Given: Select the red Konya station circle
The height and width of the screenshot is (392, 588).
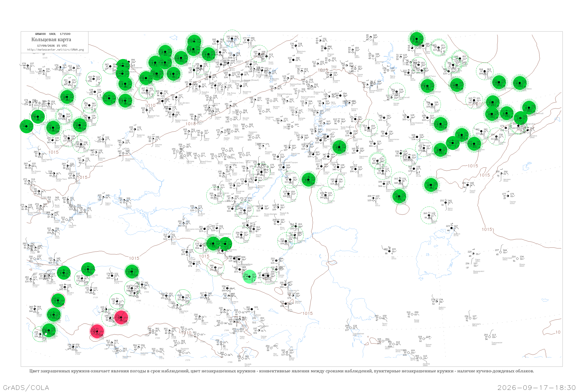Looking at the screenshot, I should point(97,331).
